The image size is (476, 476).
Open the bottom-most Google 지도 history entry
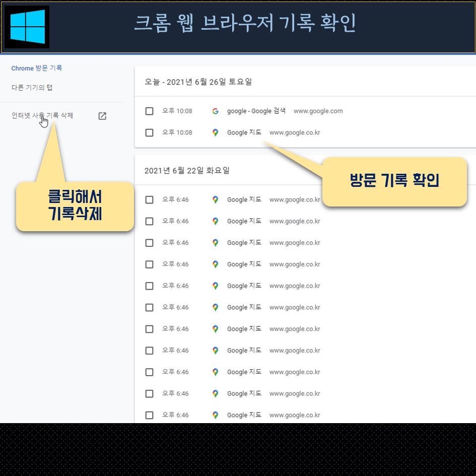coord(244,415)
